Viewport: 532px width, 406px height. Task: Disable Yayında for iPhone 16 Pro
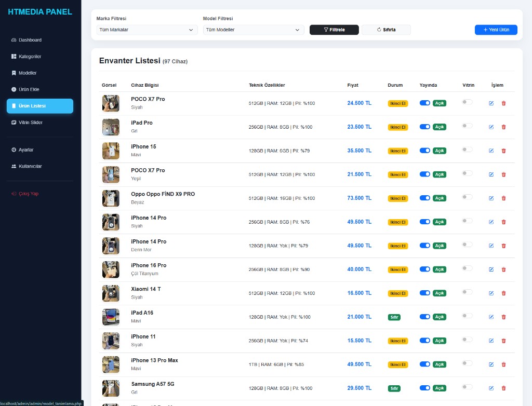coord(425,269)
